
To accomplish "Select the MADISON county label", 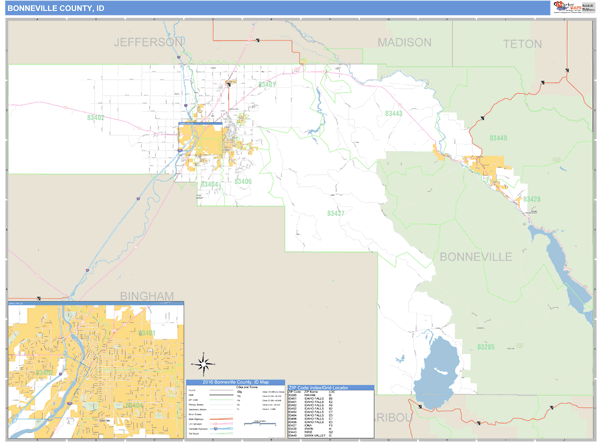I will pyautogui.click(x=404, y=42).
